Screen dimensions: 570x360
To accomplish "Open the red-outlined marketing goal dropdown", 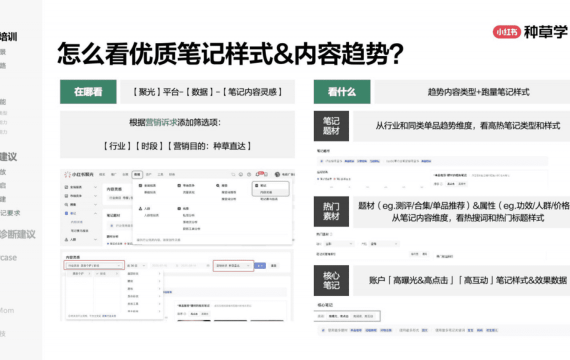I will point(233,266).
